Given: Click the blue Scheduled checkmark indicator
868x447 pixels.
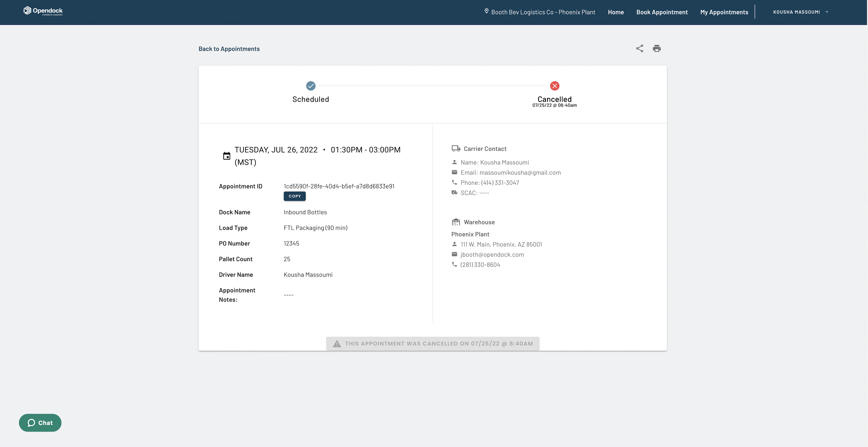Looking at the screenshot, I should click(311, 86).
